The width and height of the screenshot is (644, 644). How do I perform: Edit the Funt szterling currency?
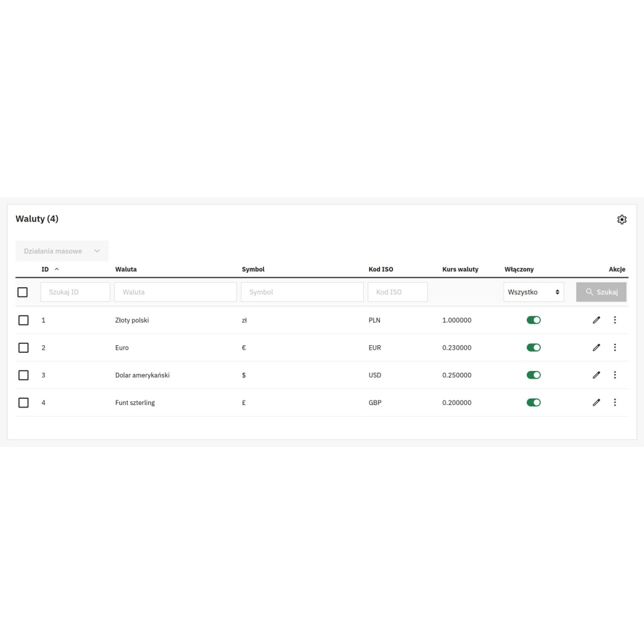coord(596,402)
